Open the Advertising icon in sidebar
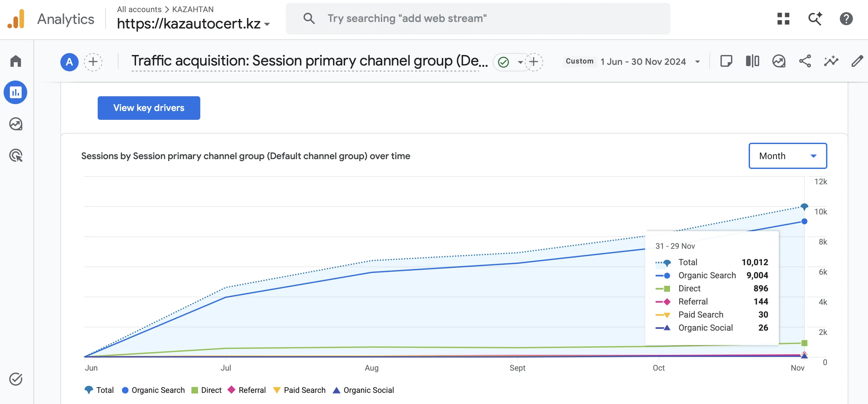 [x=15, y=156]
